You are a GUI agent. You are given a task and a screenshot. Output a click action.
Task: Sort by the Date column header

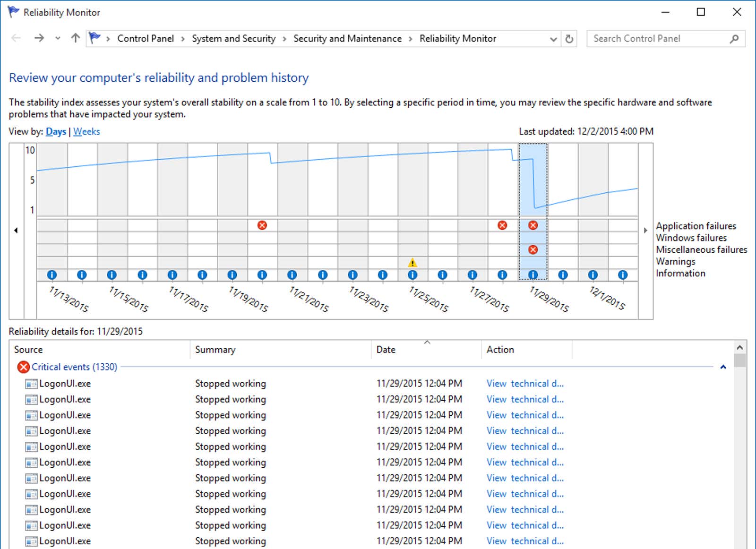coord(426,350)
